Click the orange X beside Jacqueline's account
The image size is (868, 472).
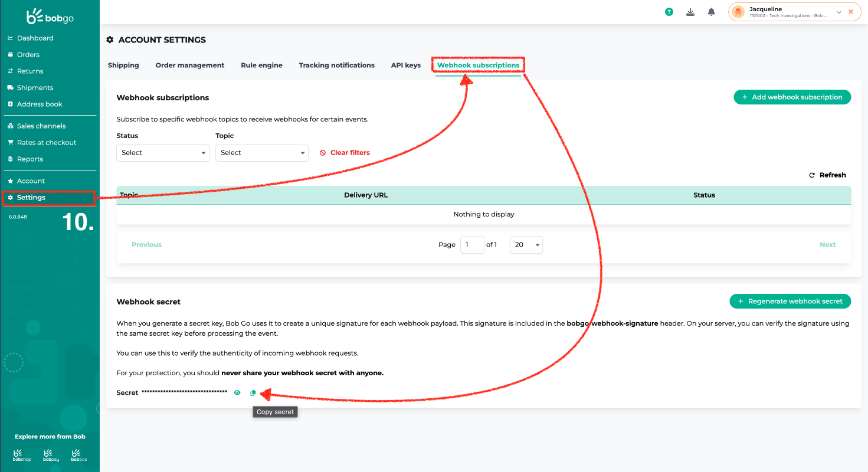tap(851, 12)
